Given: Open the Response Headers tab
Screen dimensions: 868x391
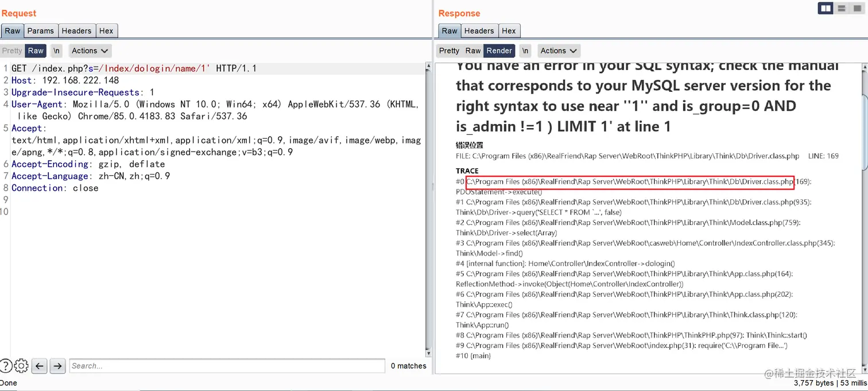Looking at the screenshot, I should point(479,31).
